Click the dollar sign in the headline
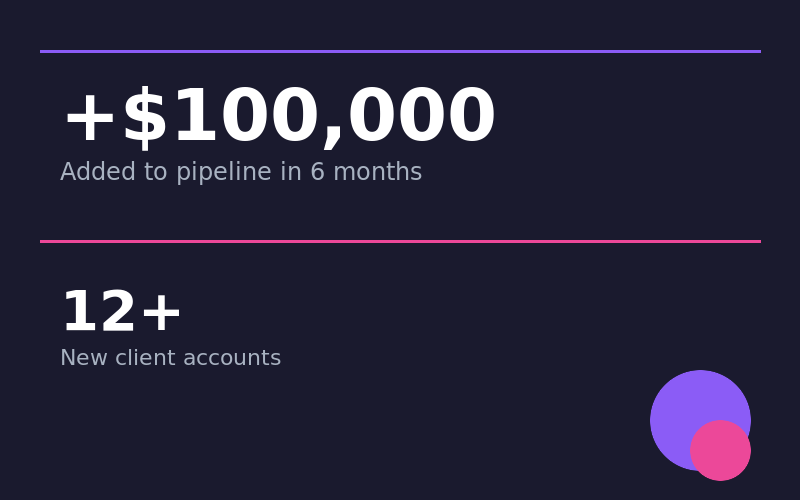800x500 pixels. click(x=145, y=118)
